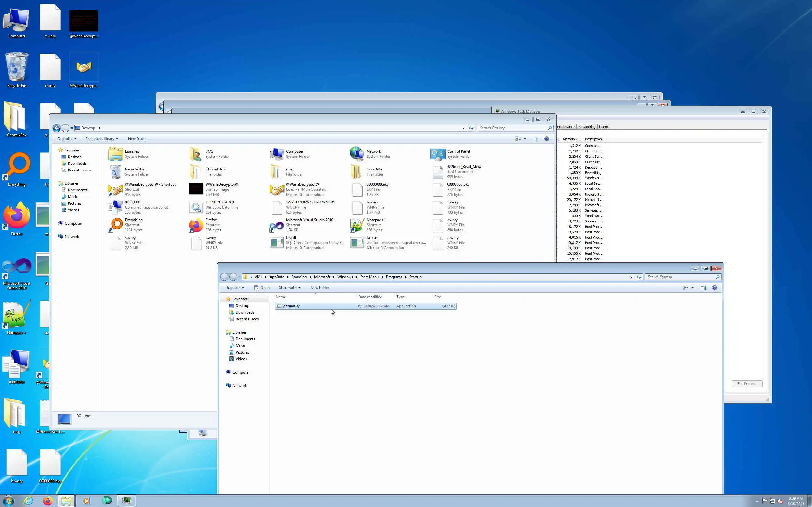Screen dimensions: 812x507
Task: Open Internet Explorer taskbar icon
Action: coord(29,501)
